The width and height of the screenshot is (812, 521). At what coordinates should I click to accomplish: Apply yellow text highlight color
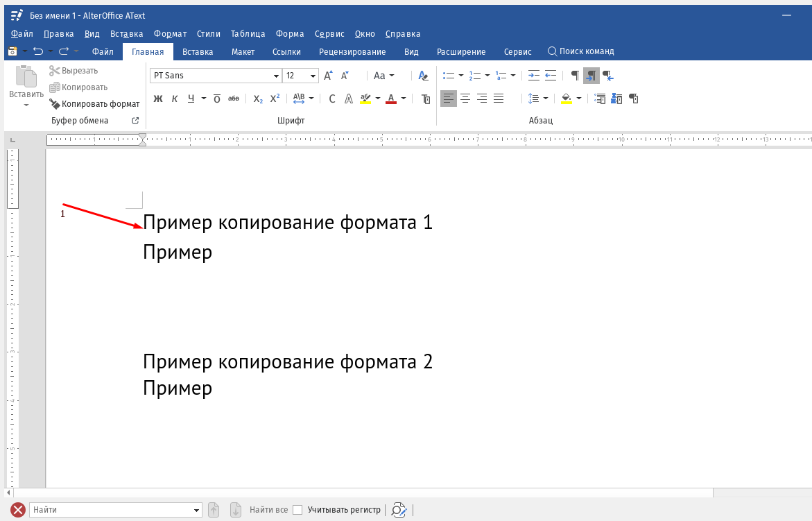pyautogui.click(x=365, y=99)
